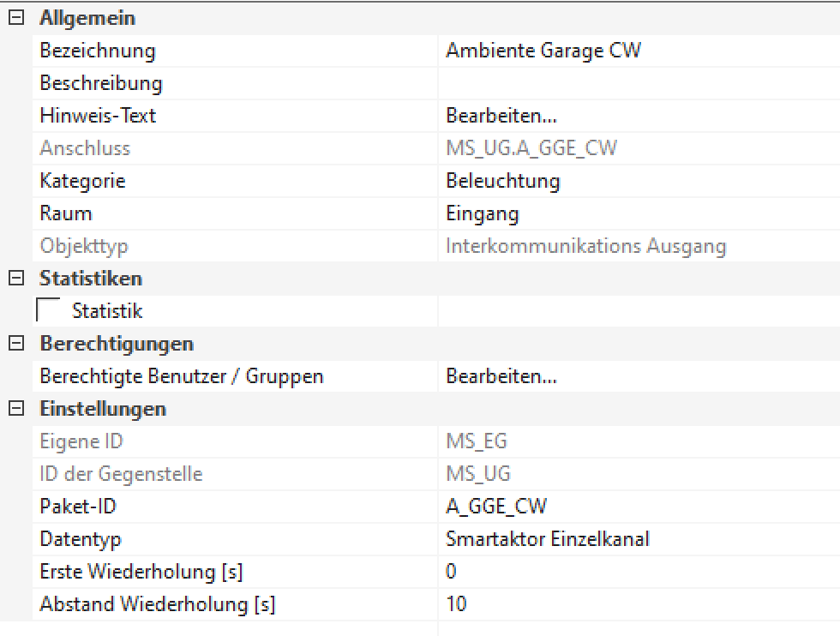Select the ID der Gegenstelle row label

coord(121,474)
